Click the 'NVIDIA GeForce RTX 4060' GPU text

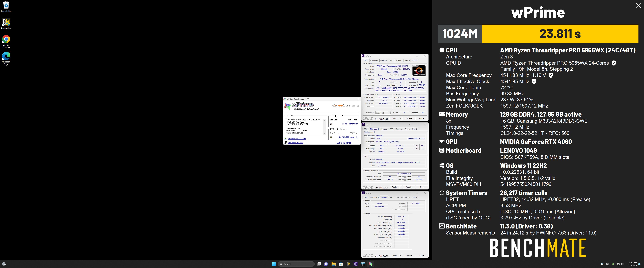click(x=536, y=142)
